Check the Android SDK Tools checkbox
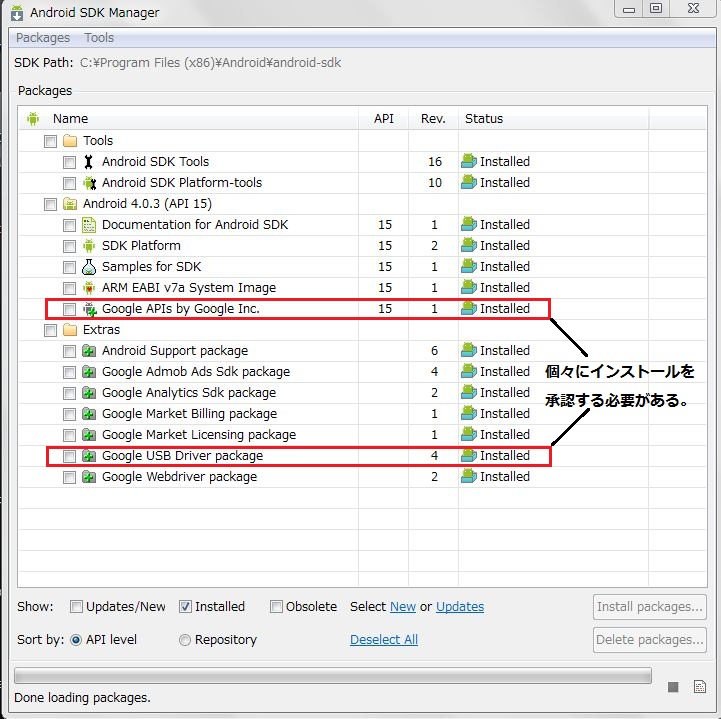The image size is (721, 719). pos(69,162)
